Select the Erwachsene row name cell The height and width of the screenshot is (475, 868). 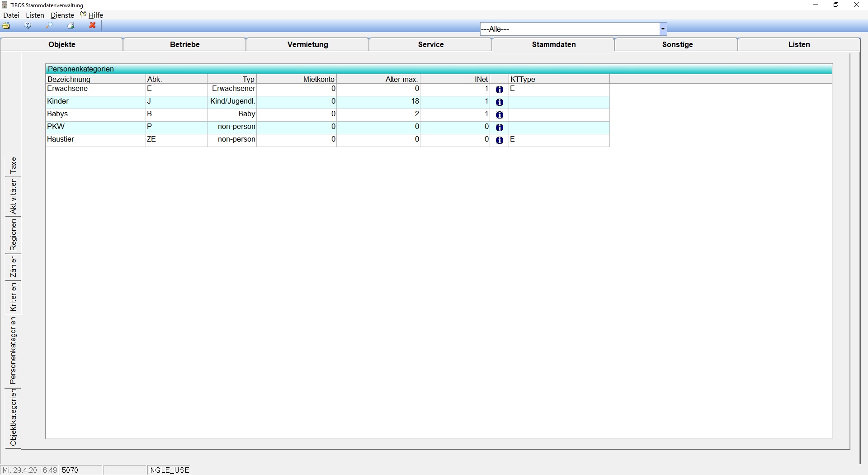point(96,89)
